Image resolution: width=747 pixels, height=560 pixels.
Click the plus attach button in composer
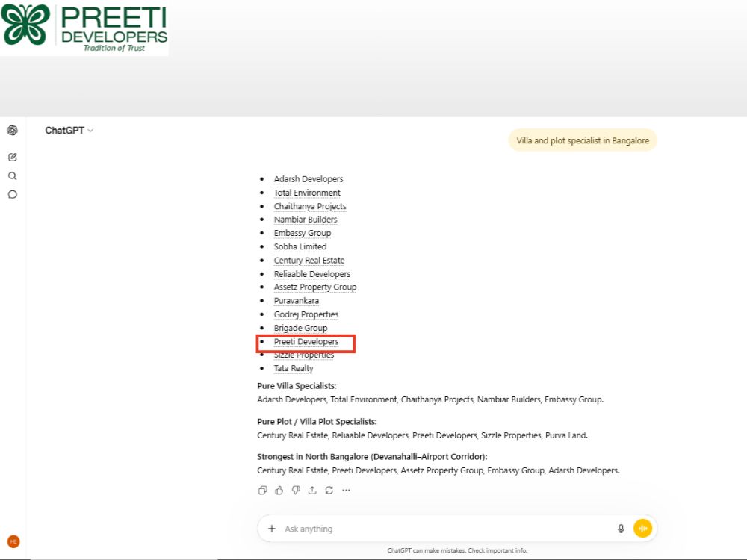(x=272, y=529)
